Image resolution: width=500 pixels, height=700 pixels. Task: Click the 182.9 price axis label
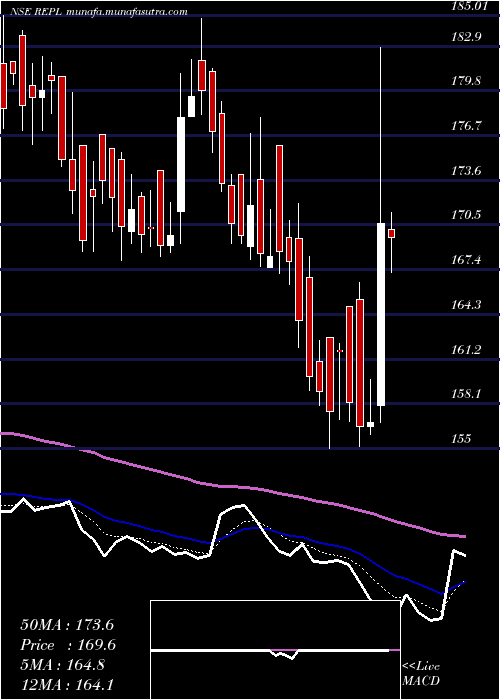[466, 37]
